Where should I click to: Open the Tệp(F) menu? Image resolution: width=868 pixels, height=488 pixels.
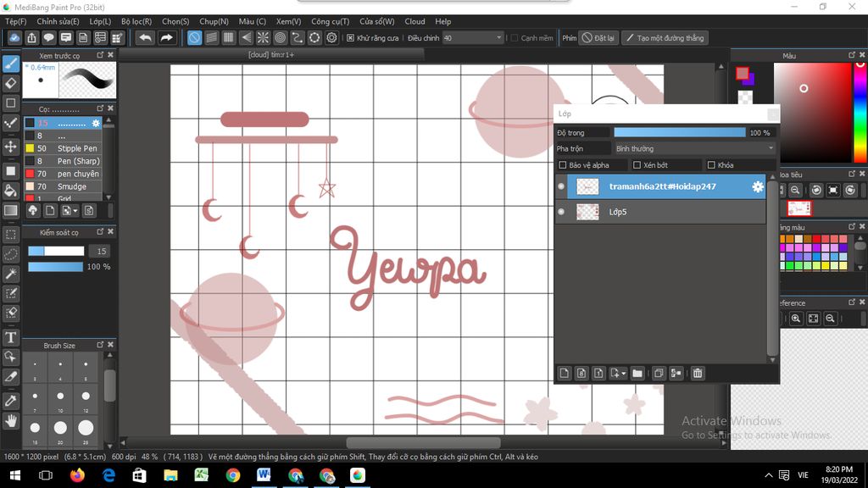[x=15, y=21]
